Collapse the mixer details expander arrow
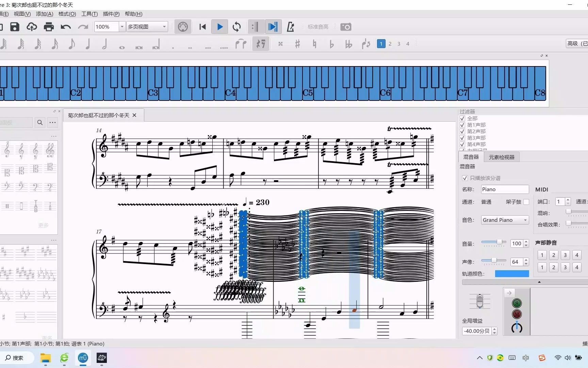The height and width of the screenshot is (368, 588). pyautogui.click(x=539, y=282)
